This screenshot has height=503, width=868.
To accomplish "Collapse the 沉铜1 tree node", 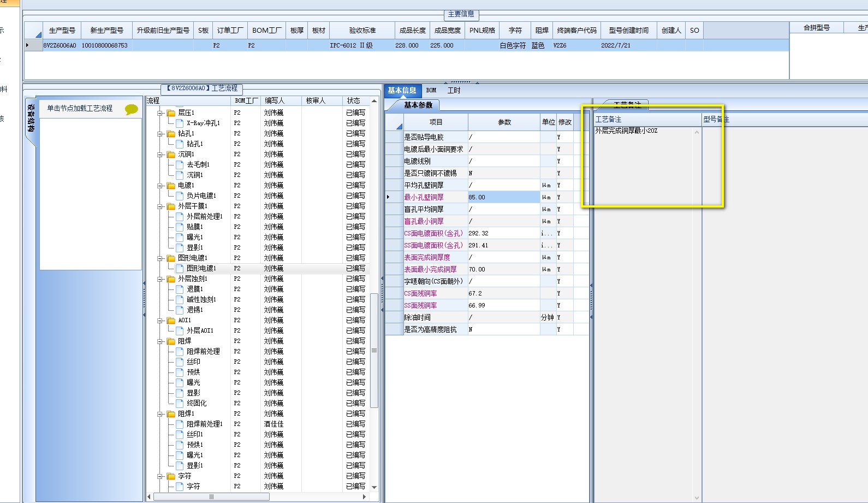I will (160, 155).
